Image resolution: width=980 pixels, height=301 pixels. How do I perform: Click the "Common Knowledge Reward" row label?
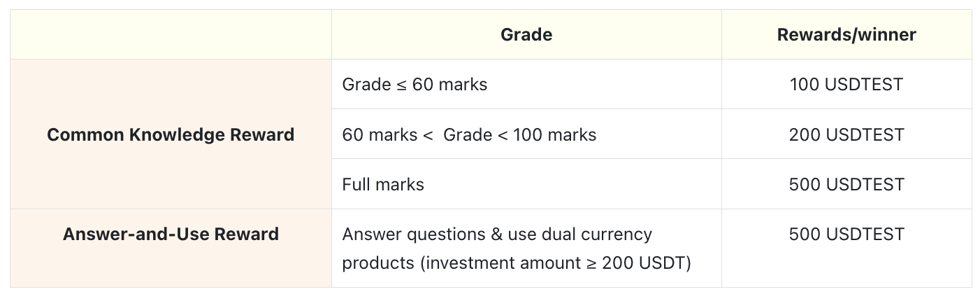click(171, 134)
